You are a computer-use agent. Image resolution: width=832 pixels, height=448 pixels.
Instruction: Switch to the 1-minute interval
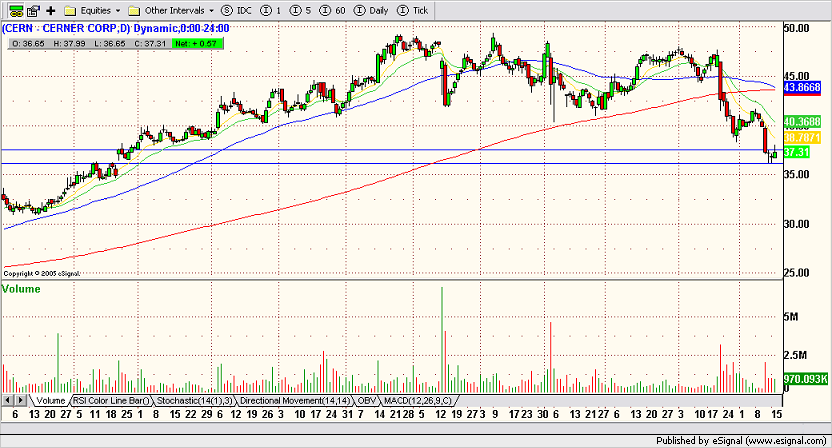271,10
